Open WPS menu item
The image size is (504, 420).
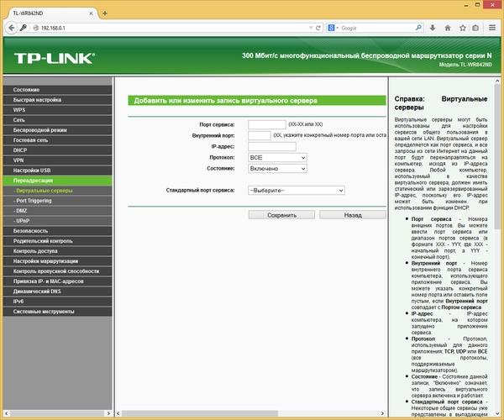pos(58,110)
